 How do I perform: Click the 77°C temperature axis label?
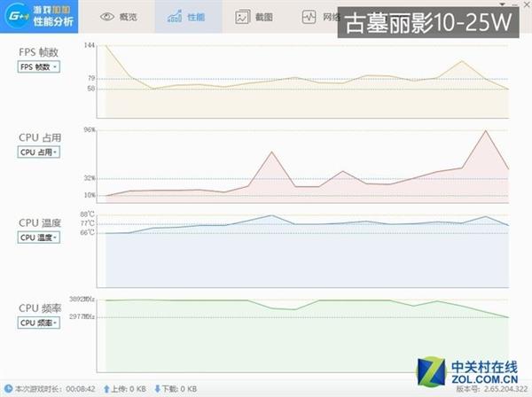(x=87, y=223)
